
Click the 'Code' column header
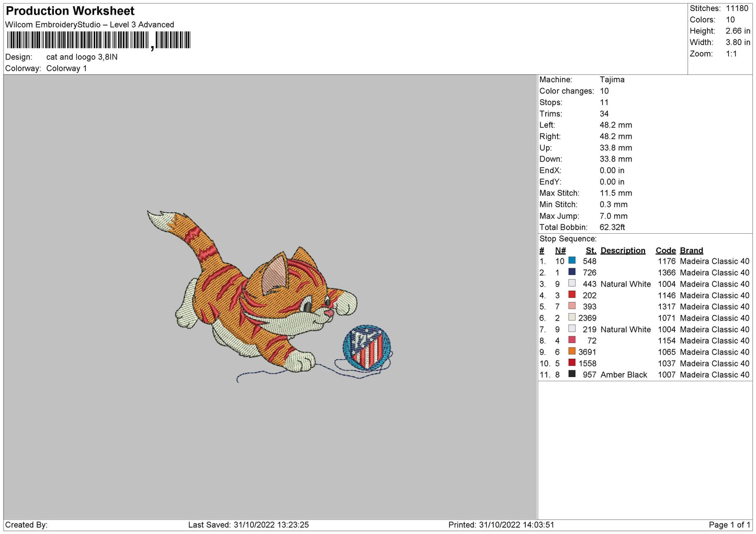(x=665, y=251)
